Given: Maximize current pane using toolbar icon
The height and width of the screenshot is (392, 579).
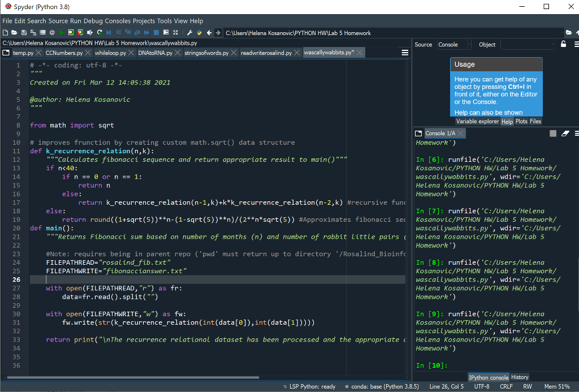Looking at the screenshot, I should tap(166, 32).
